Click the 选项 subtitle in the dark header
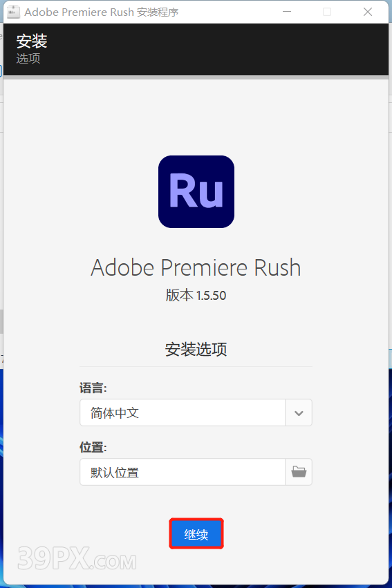 28,59
